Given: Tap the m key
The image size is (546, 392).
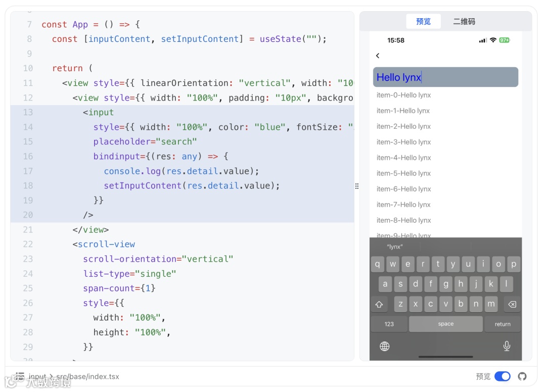Looking at the screenshot, I should click(491, 304).
